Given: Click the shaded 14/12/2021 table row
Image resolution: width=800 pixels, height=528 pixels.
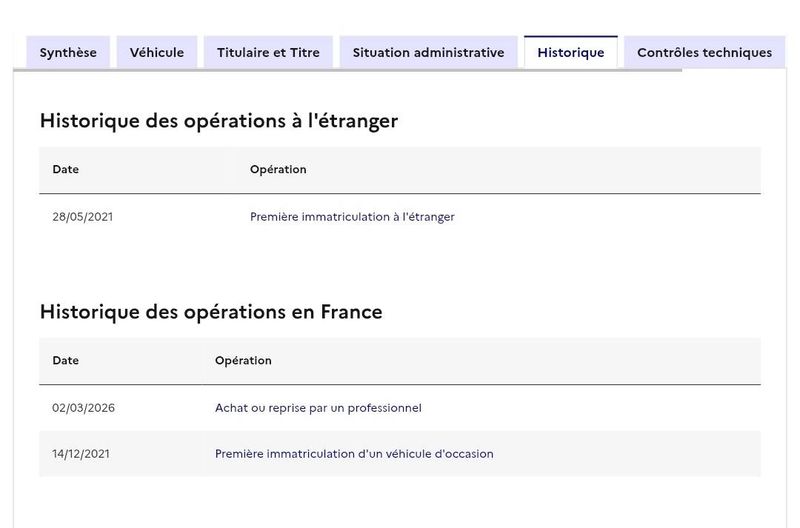Looking at the screenshot, I should (x=400, y=454).
